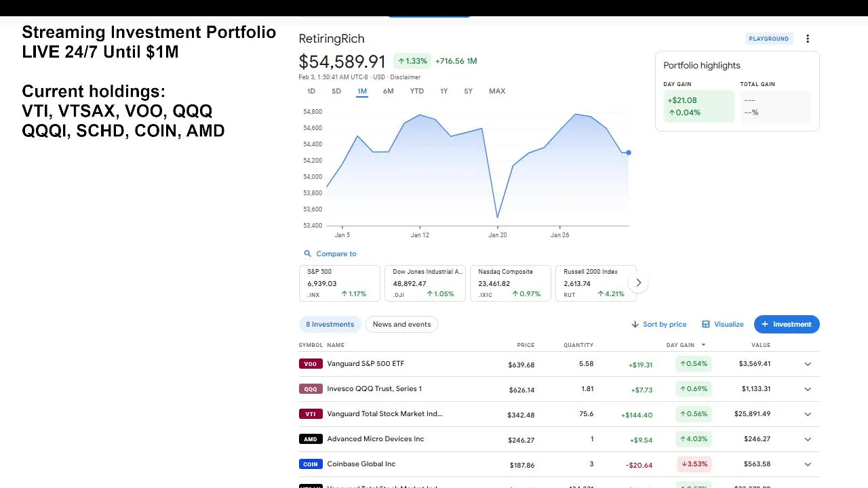Viewport: 868px width, 488px height.
Task: Expand the Vanguard S&P 500 ETF row
Action: 808,364
